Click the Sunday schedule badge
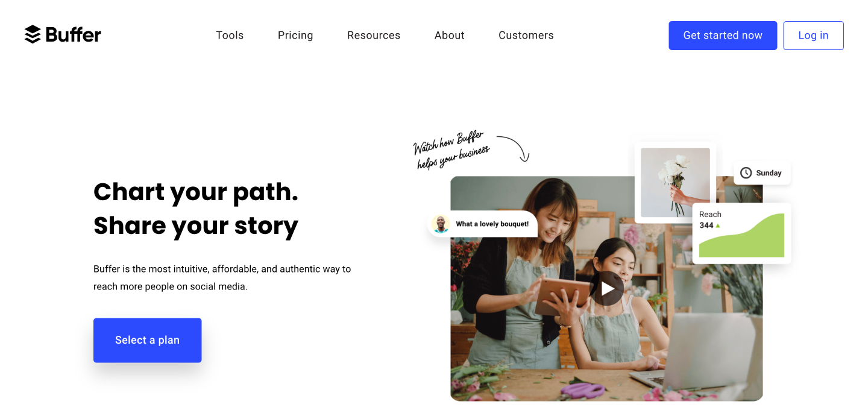Viewport: 868px width, 407px height. [x=762, y=173]
